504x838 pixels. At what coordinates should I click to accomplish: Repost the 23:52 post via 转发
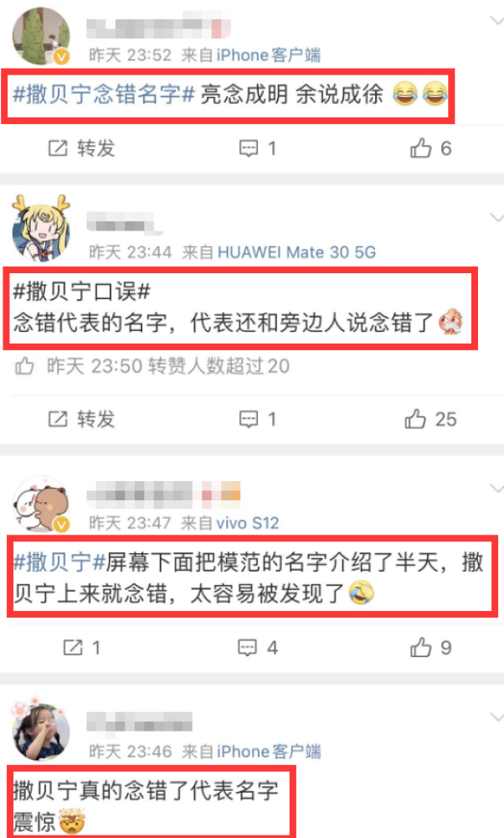click(x=81, y=148)
